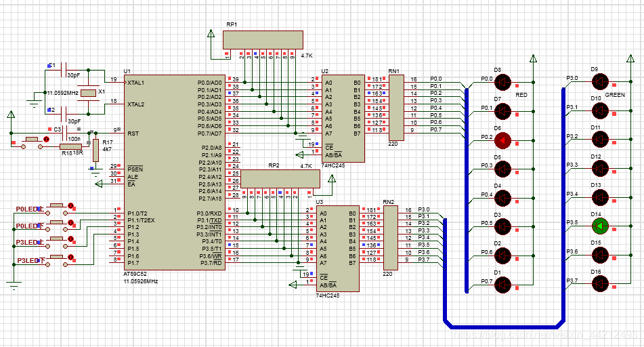Select the X1 crystal oscillator
Viewport: 644px width, 347px height.
click(x=87, y=93)
